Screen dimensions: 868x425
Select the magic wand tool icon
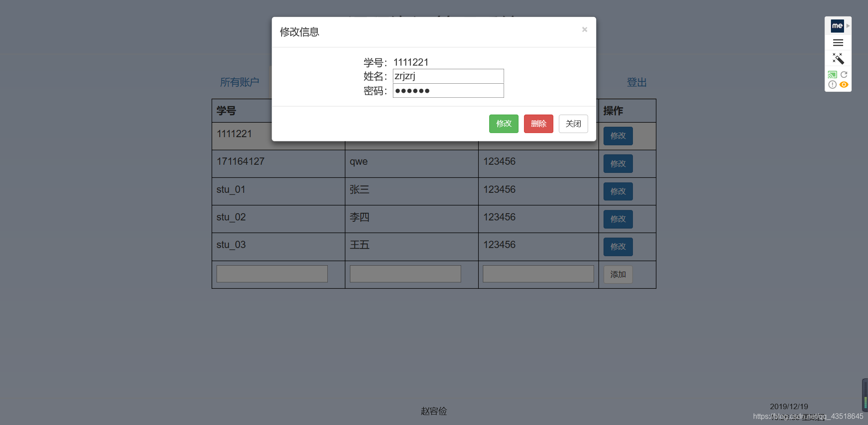pos(838,58)
